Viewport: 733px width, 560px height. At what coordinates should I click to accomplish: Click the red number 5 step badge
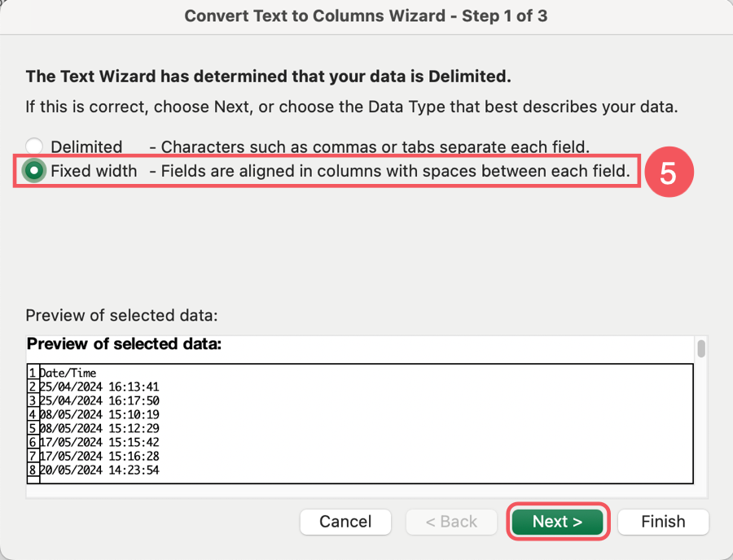668,173
